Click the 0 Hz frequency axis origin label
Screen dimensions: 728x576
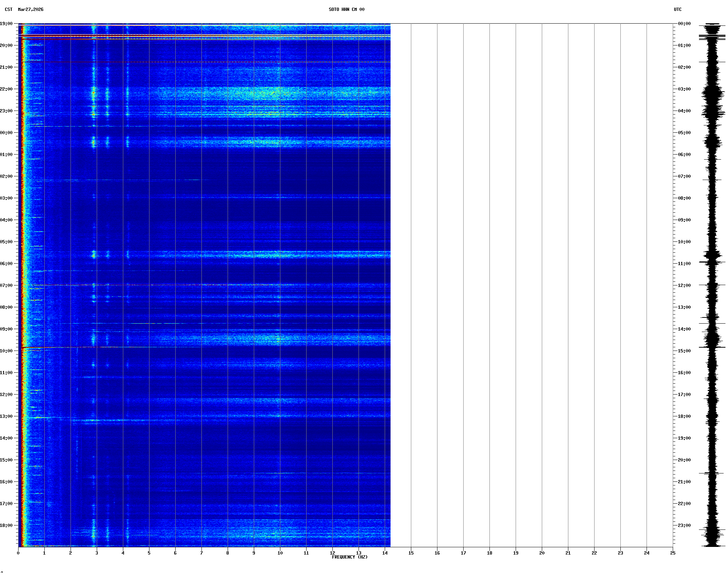(x=18, y=553)
